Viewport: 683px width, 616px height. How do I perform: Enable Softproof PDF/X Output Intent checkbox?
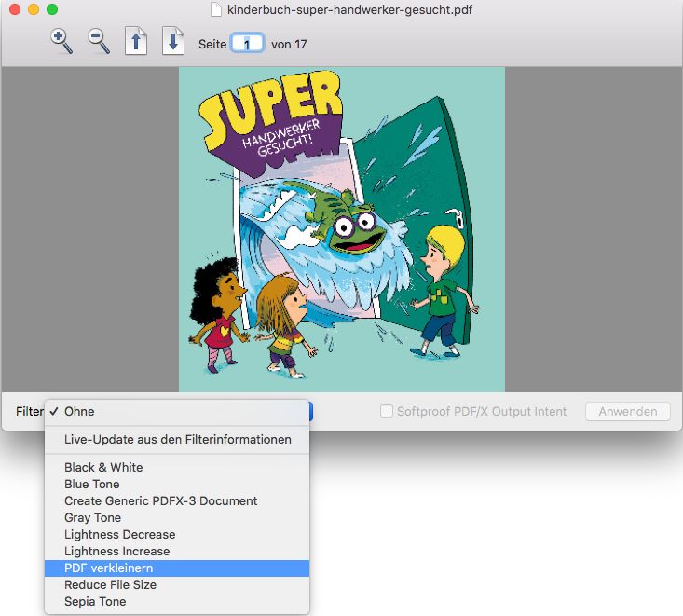click(x=387, y=411)
